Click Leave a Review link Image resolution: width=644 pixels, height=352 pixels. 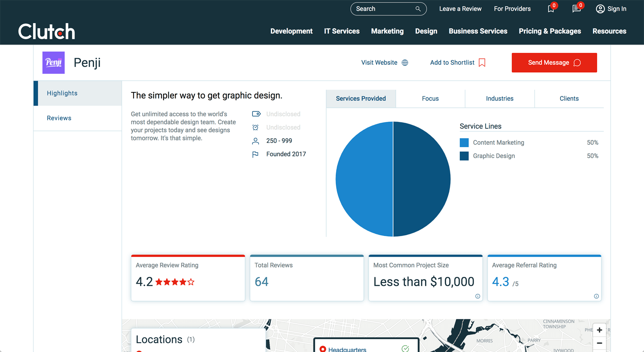click(x=460, y=9)
